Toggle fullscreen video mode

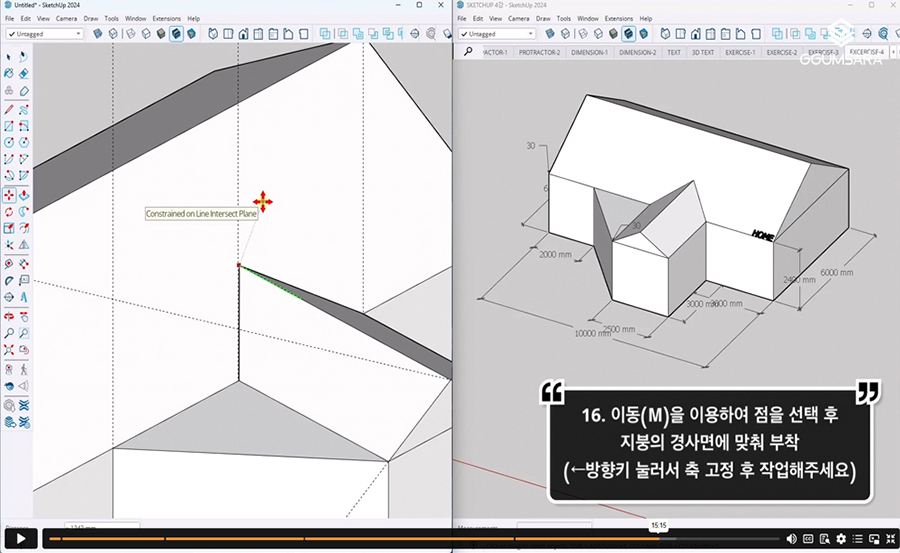[x=890, y=539]
